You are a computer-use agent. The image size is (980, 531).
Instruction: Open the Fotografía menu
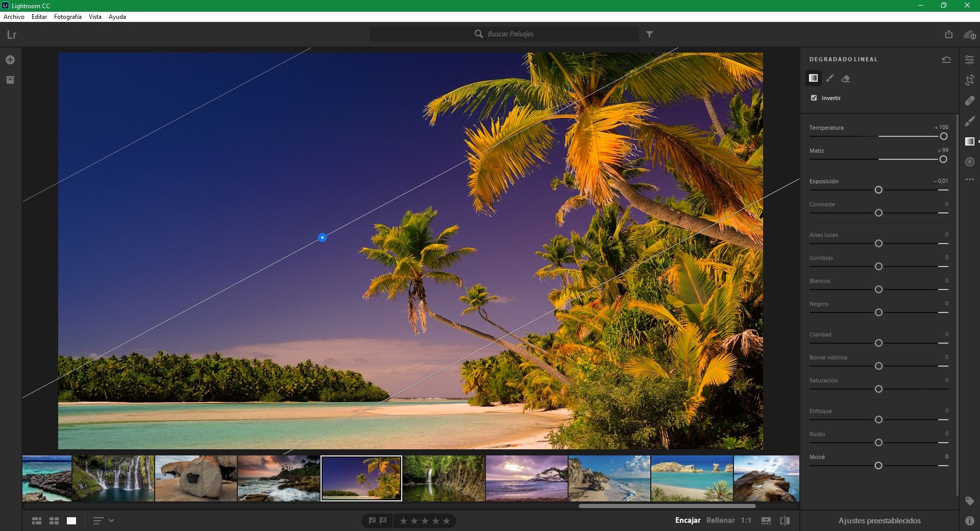(x=67, y=17)
